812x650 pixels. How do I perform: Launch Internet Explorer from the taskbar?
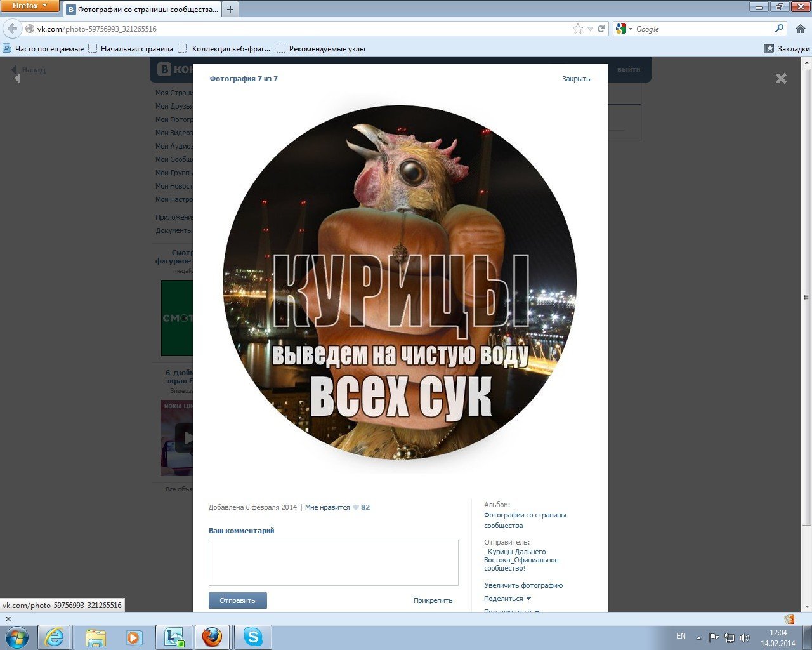[54, 637]
